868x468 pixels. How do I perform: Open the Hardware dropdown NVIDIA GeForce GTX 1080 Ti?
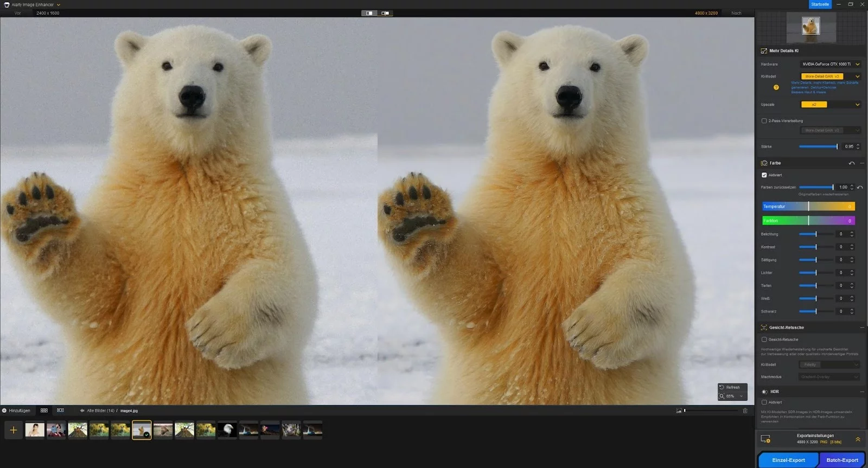tap(831, 64)
